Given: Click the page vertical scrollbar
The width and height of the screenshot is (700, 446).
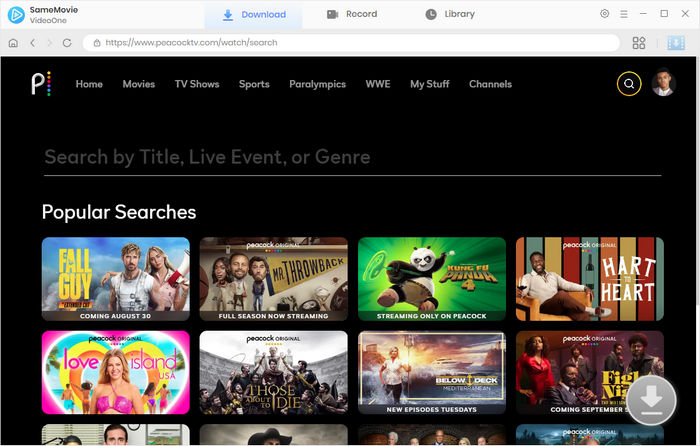Looking at the screenshot, I should click(x=697, y=181).
